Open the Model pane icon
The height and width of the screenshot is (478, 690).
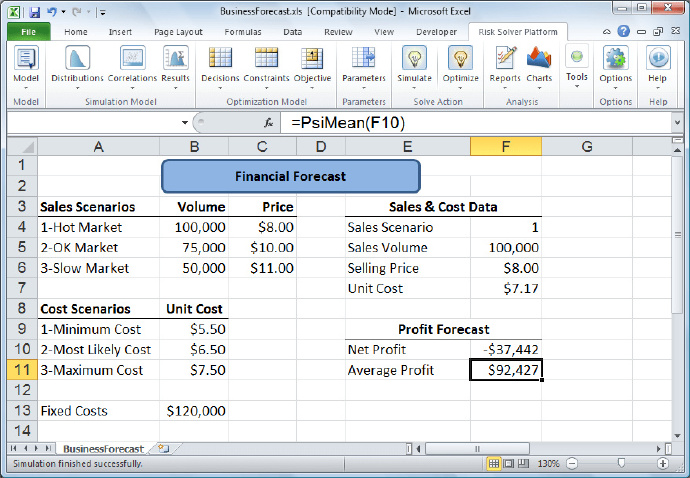tap(26, 58)
